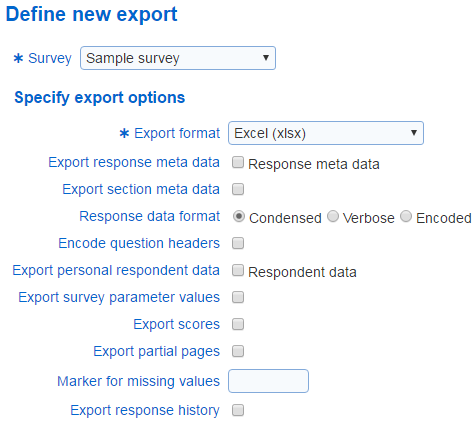Image resolution: width=476 pixels, height=424 pixels.
Task: Tick the Export section meta data checkbox
Action: point(238,189)
